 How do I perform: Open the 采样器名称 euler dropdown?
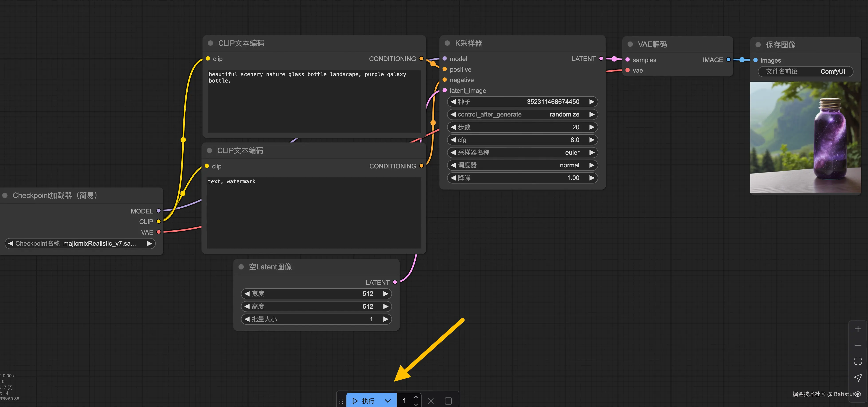522,152
